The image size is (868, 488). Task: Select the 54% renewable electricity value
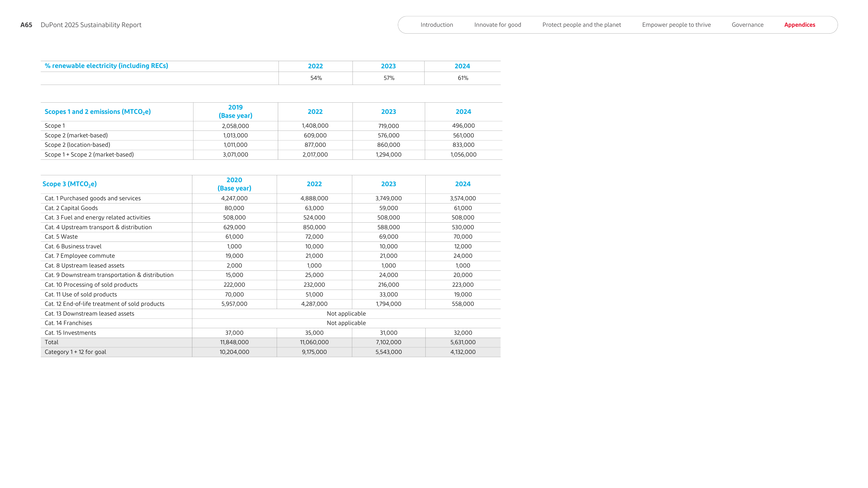click(x=316, y=78)
